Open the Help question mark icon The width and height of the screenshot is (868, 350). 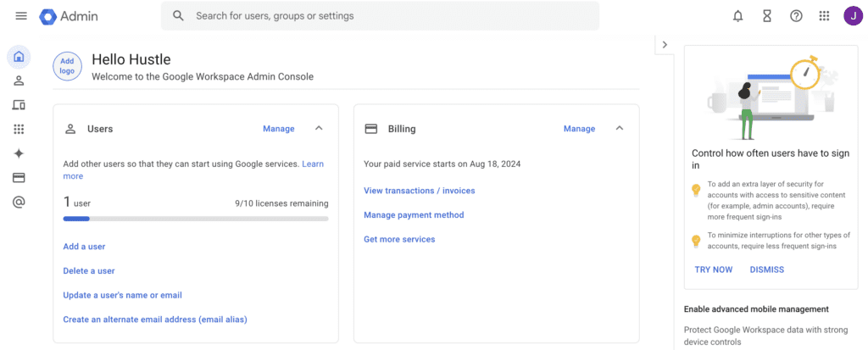pyautogui.click(x=796, y=16)
